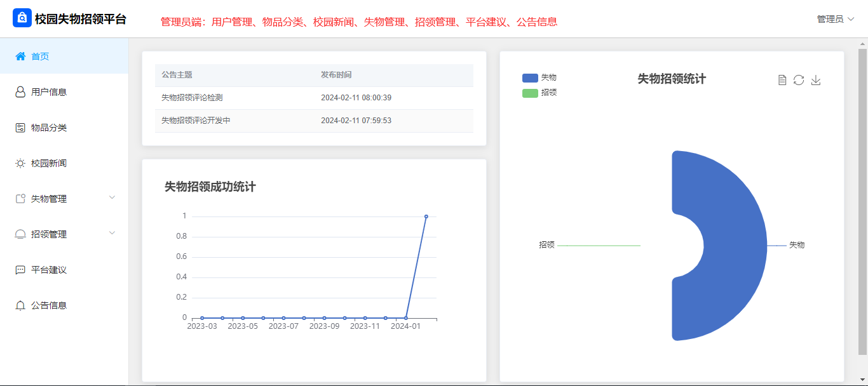Expand the 失物管理 submenu arrow
Screen dimensions: 868x386
click(112, 197)
